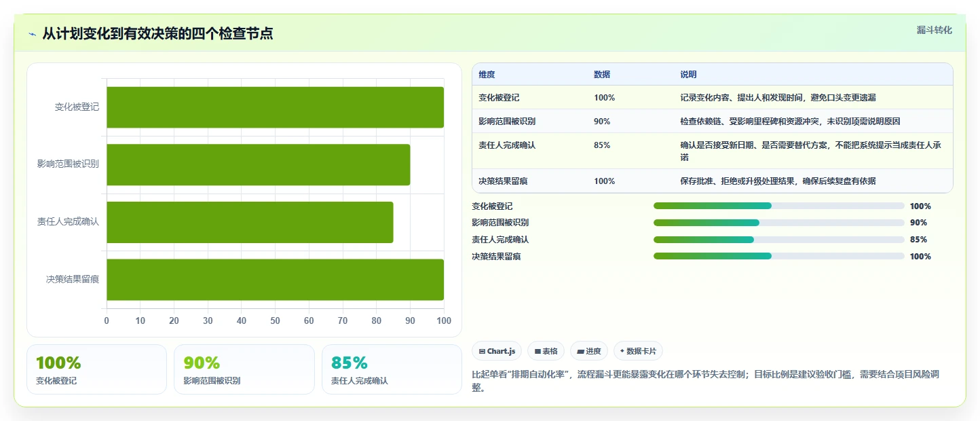Click the 85% value in table

602,145
